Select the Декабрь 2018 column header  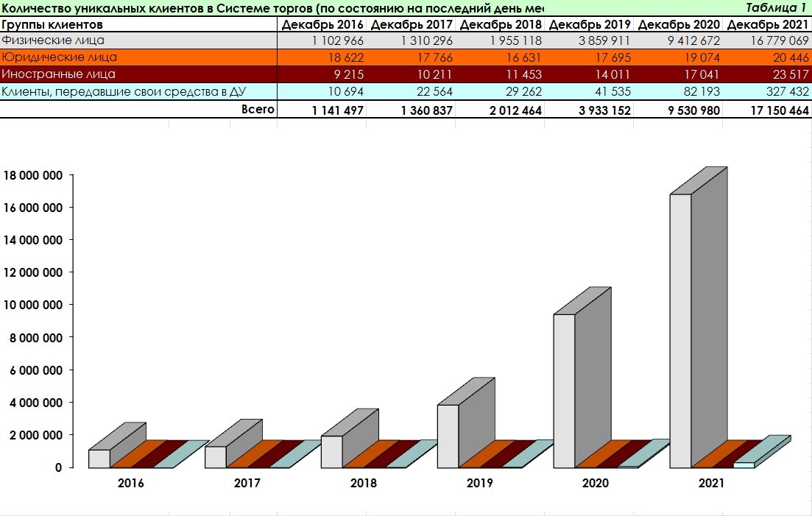click(500, 24)
